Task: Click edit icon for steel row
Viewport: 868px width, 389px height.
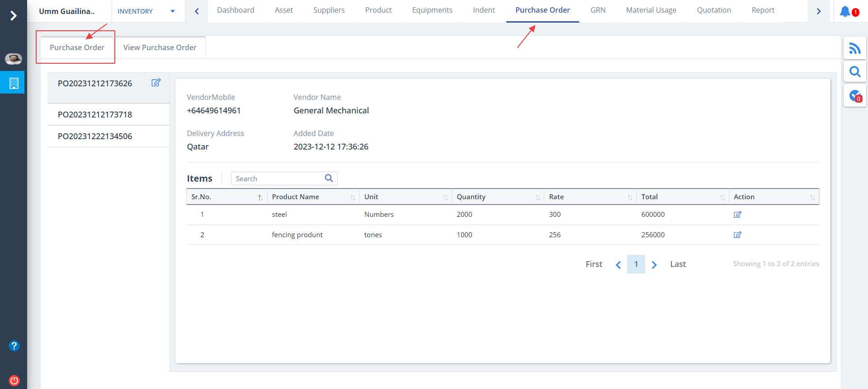Action: pos(737,215)
